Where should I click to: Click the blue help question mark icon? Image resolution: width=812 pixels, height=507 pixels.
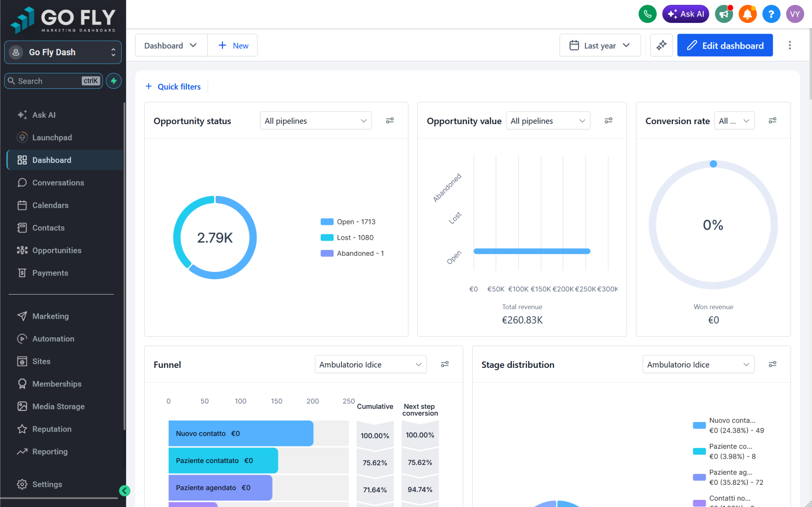771,14
